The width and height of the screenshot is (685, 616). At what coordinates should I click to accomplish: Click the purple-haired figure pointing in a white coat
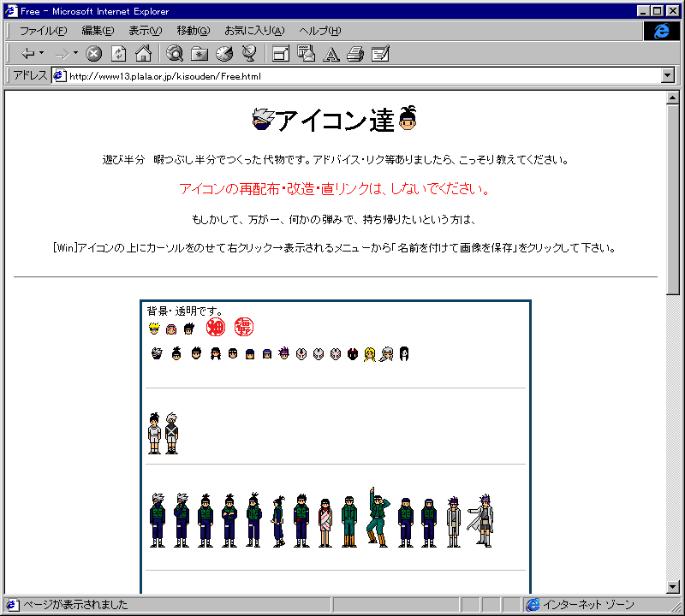point(481,521)
